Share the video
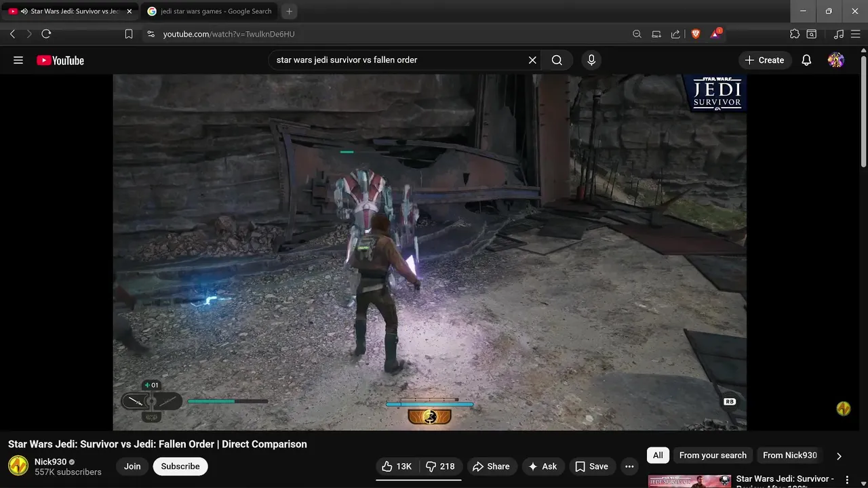 tap(491, 466)
